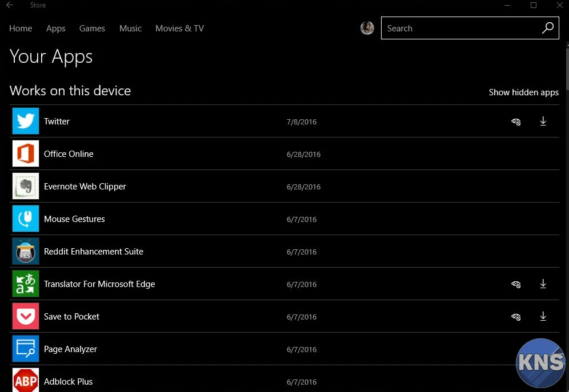Hide Twitter from the app list

click(516, 122)
